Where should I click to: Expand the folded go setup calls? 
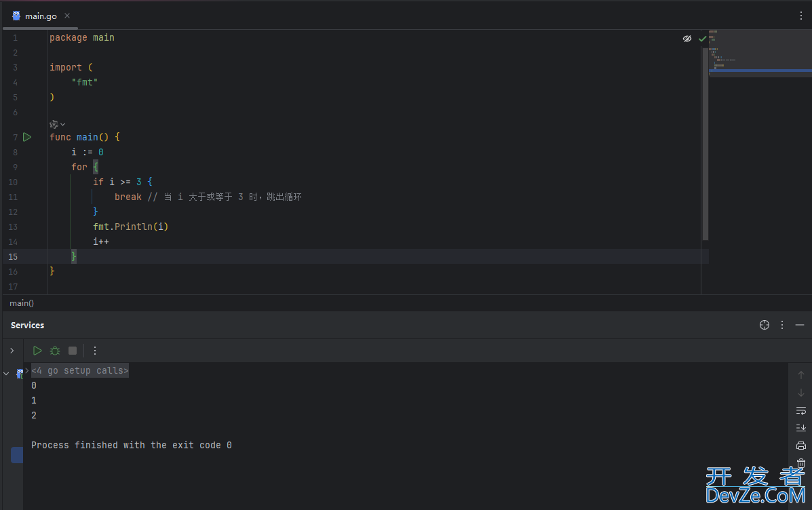80,371
